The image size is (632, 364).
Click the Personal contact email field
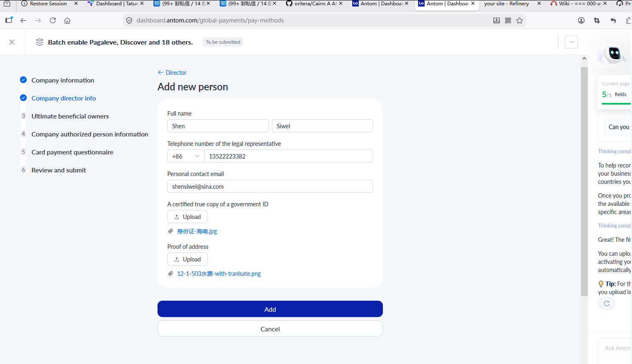tap(270, 186)
